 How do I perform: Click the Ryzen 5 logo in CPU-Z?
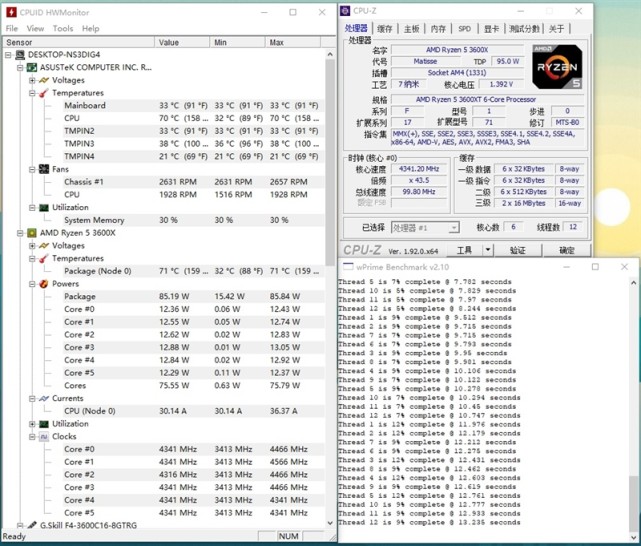tap(557, 67)
